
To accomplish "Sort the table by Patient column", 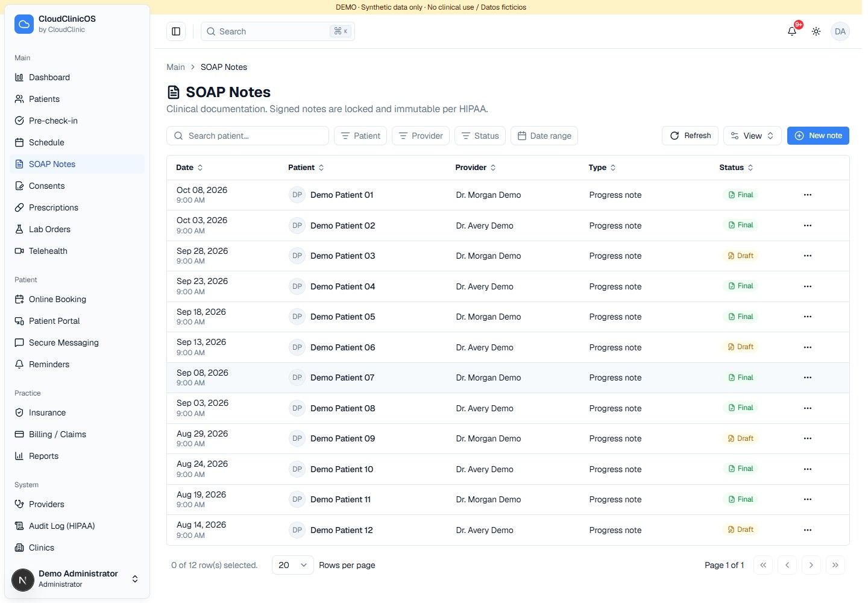I will [306, 168].
